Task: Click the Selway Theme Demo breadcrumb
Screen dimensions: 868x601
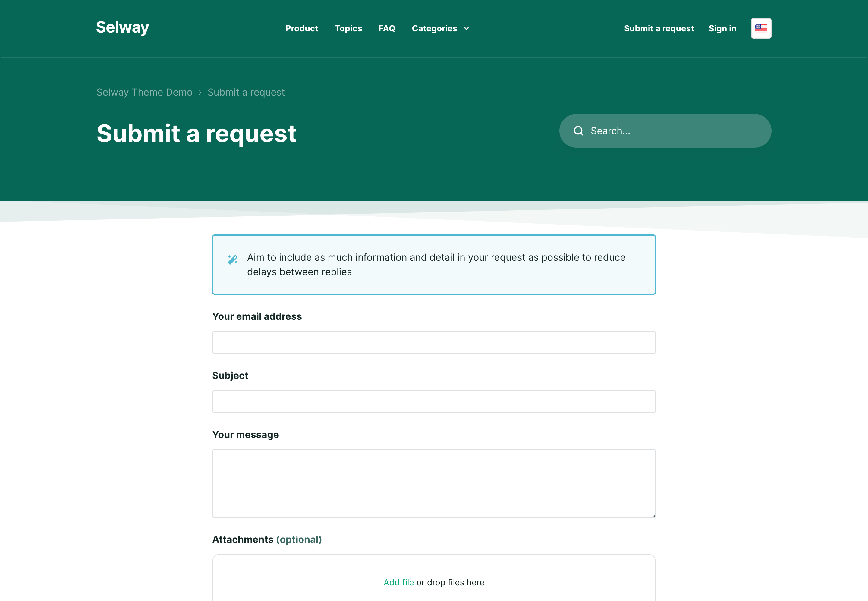Action: pos(144,92)
